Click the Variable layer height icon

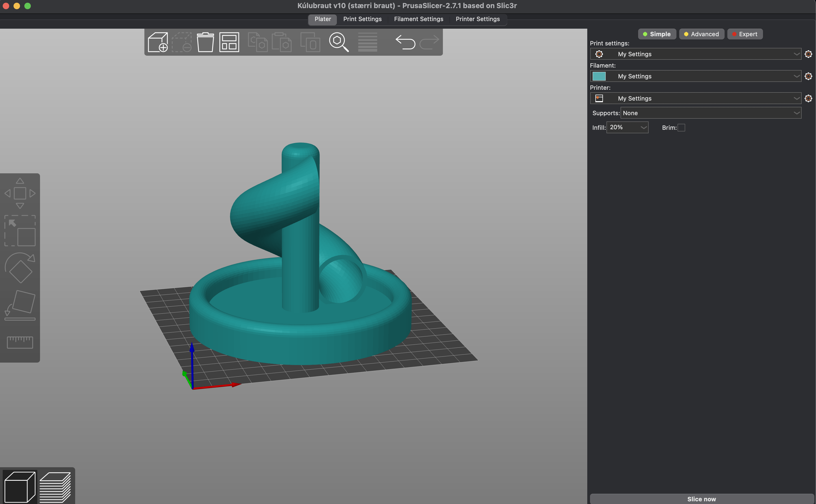point(368,42)
